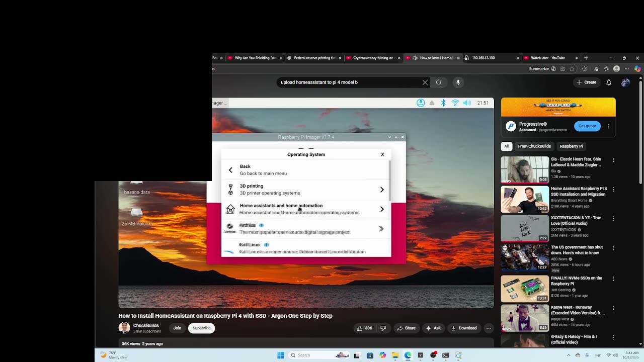This screenshot has width=644, height=362.
Task: Open more actions menu below the video
Action: click(x=489, y=328)
